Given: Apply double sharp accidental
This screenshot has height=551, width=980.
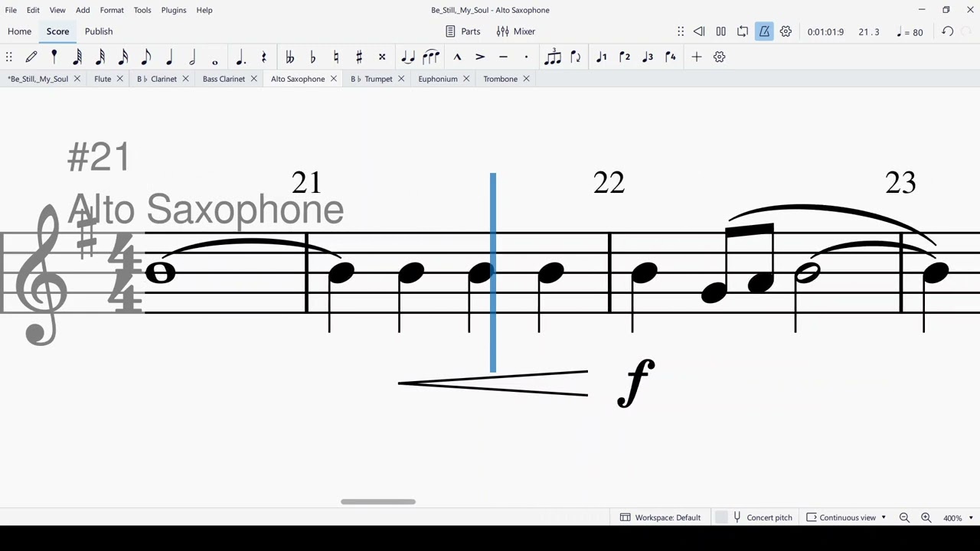Looking at the screenshot, I should 382,57.
